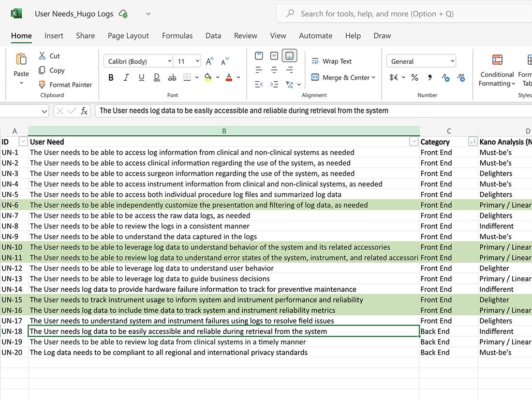532x399 pixels.
Task: Open the User Need column filter dropdown
Action: point(414,142)
